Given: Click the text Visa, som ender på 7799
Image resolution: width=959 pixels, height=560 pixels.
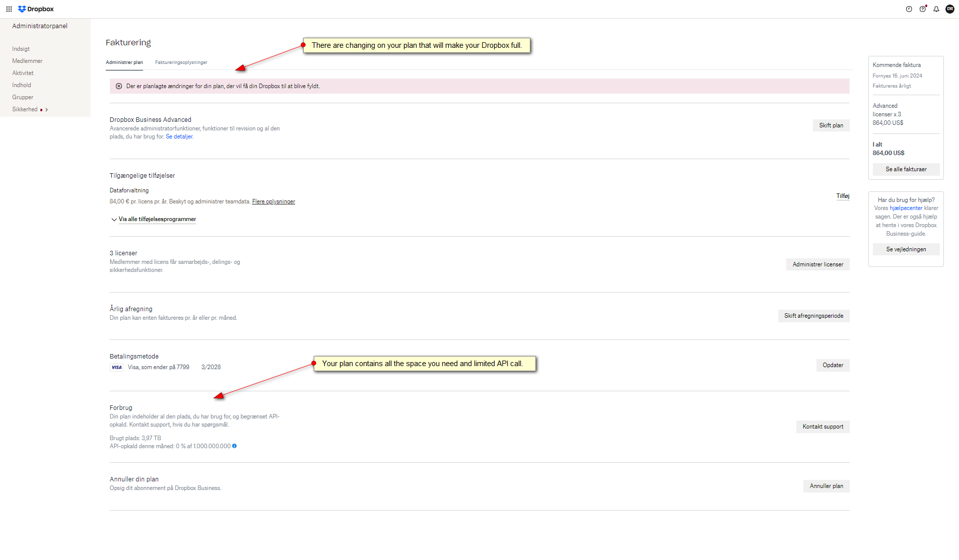Looking at the screenshot, I should (x=159, y=367).
